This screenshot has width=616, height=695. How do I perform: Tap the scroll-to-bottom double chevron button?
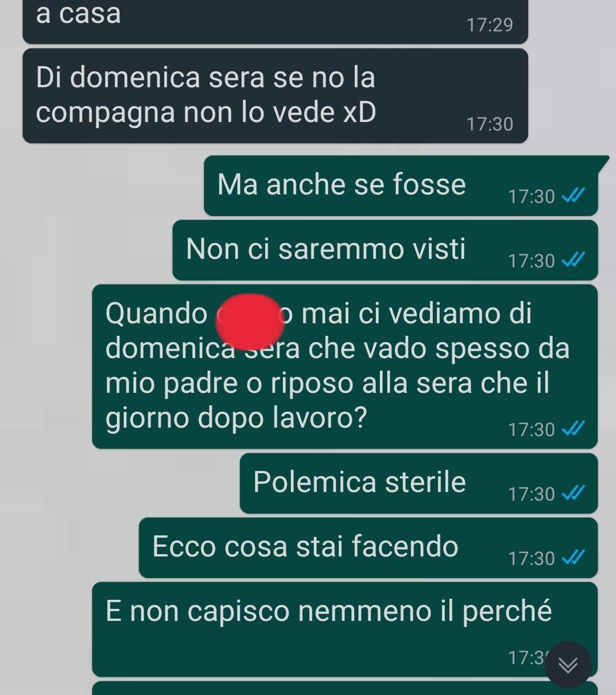[x=568, y=665]
